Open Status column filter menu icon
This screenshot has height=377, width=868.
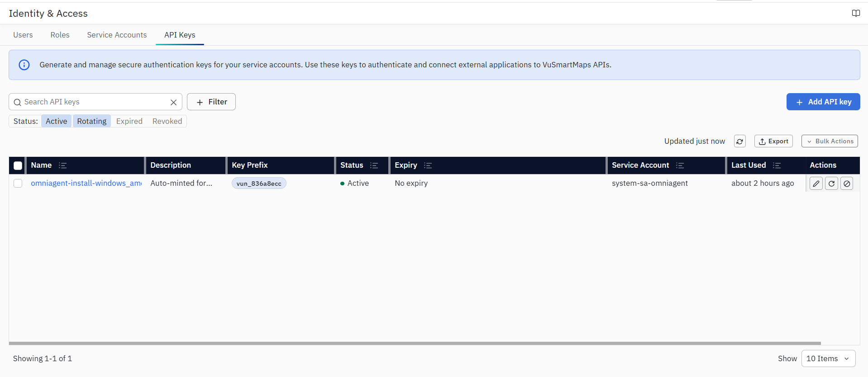(374, 165)
